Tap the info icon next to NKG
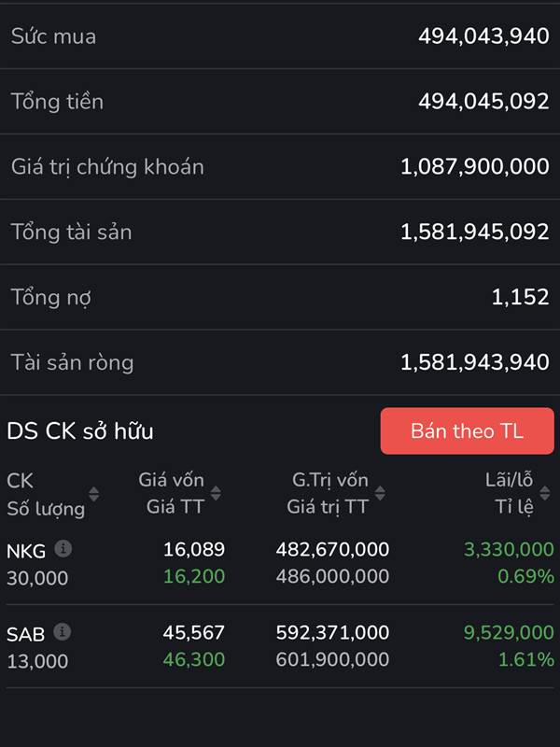This screenshot has width=560, height=747. click(x=63, y=549)
